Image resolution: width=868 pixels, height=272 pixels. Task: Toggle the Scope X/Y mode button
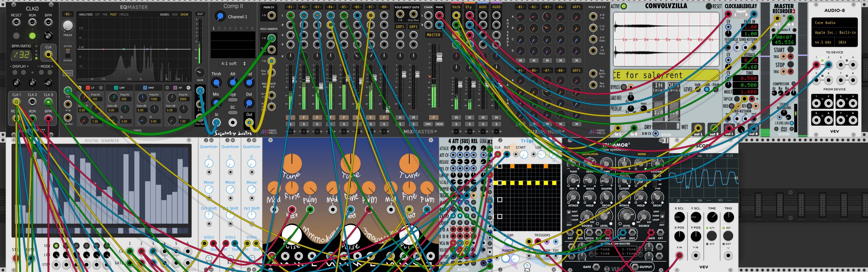click(712, 236)
